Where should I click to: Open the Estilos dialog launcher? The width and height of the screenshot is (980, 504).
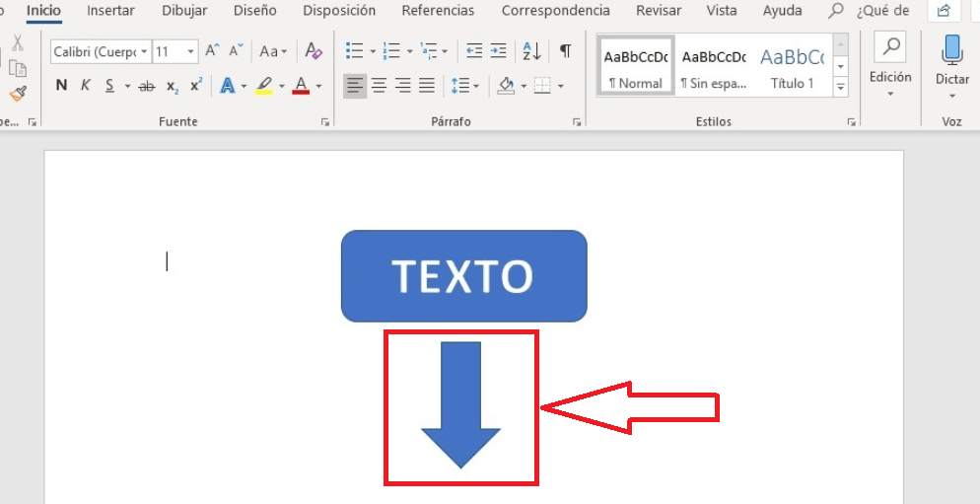pos(851,122)
